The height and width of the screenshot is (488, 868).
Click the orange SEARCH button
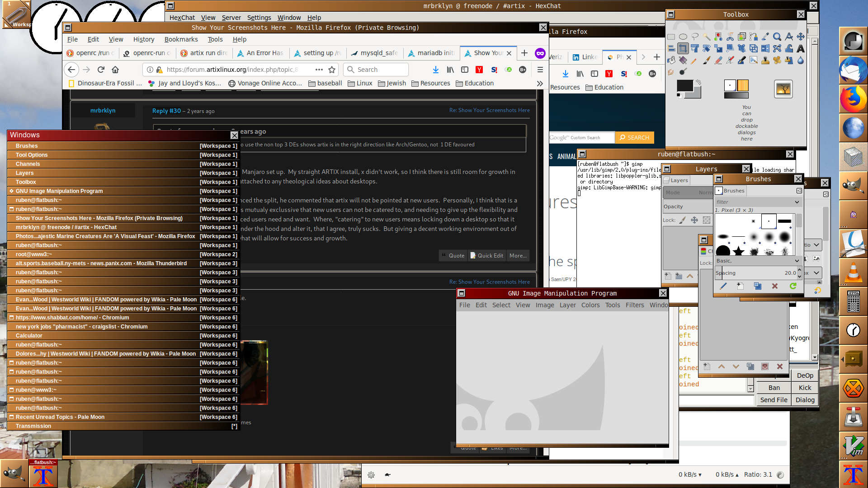[x=634, y=137]
